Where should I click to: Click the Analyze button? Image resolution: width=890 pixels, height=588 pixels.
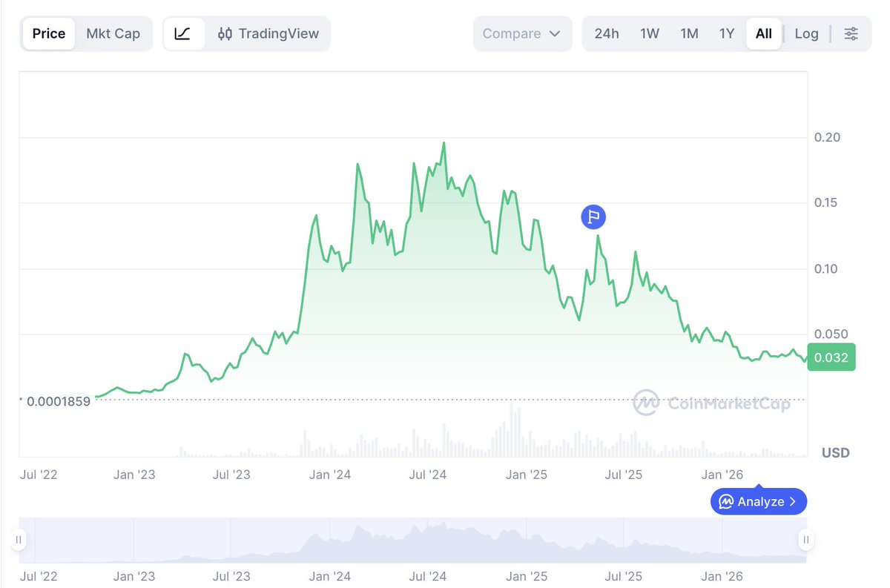tap(759, 501)
